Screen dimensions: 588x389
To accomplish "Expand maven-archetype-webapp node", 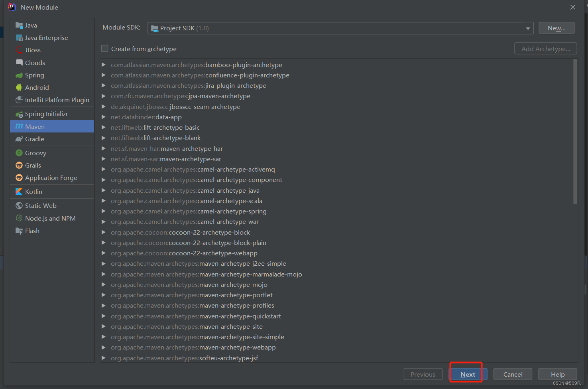I will point(104,347).
